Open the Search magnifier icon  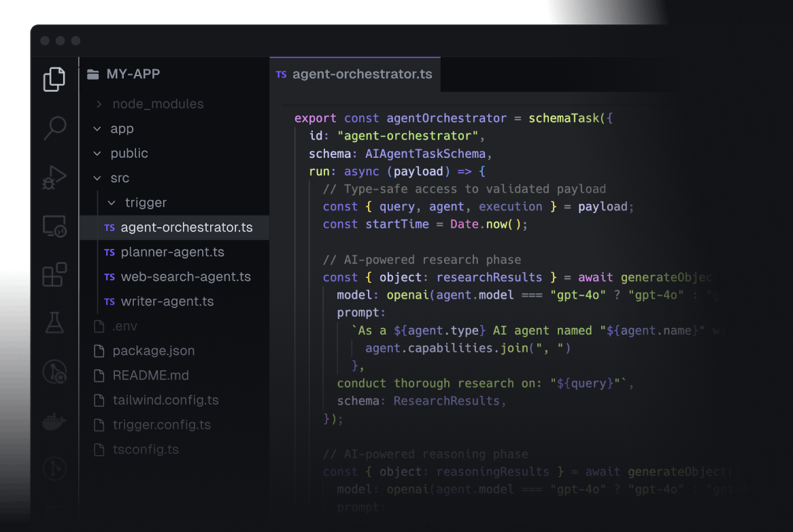pyautogui.click(x=54, y=128)
